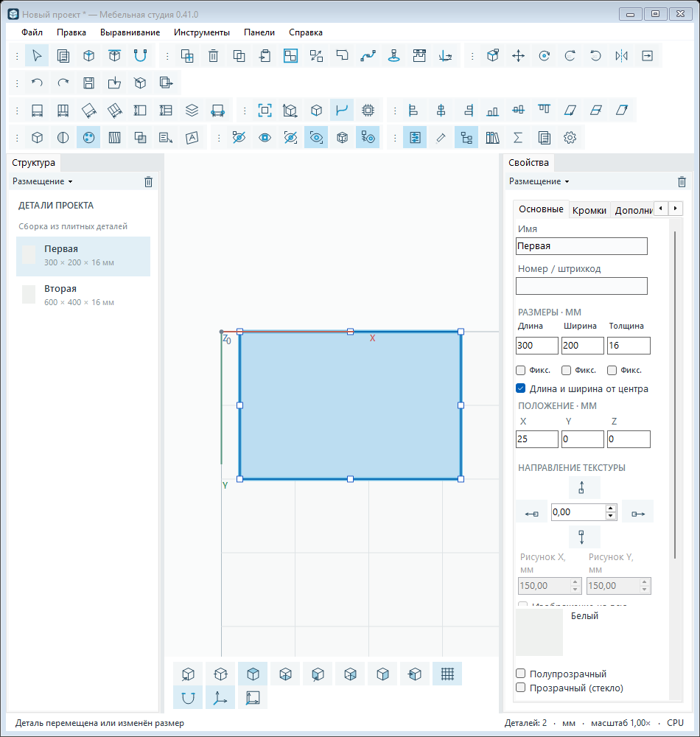Redo the last action
The height and width of the screenshot is (737, 700).
tap(63, 83)
